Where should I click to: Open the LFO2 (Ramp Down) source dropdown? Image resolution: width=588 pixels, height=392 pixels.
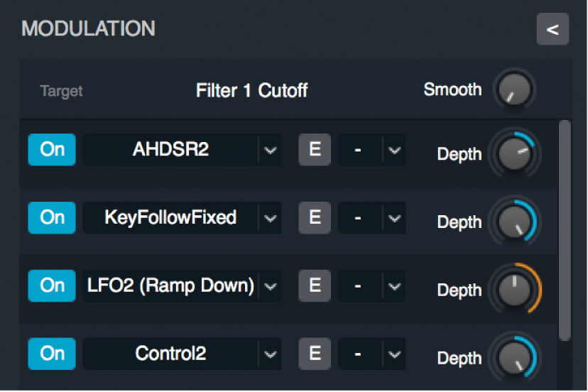(270, 286)
